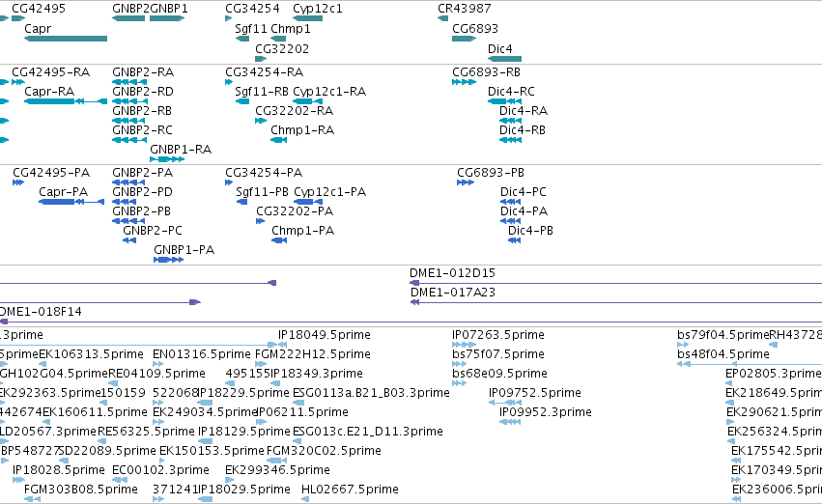Click the ESG0113a.B21_B03.3prime EST label

pos(371,394)
